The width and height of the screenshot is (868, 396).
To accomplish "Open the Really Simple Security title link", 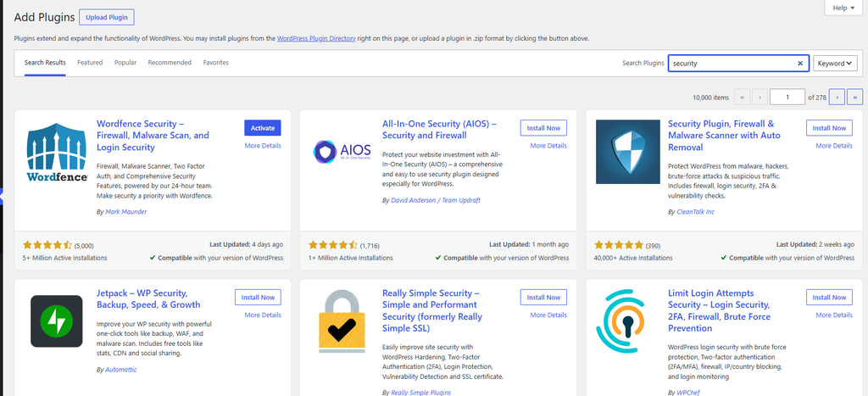I will (431, 310).
